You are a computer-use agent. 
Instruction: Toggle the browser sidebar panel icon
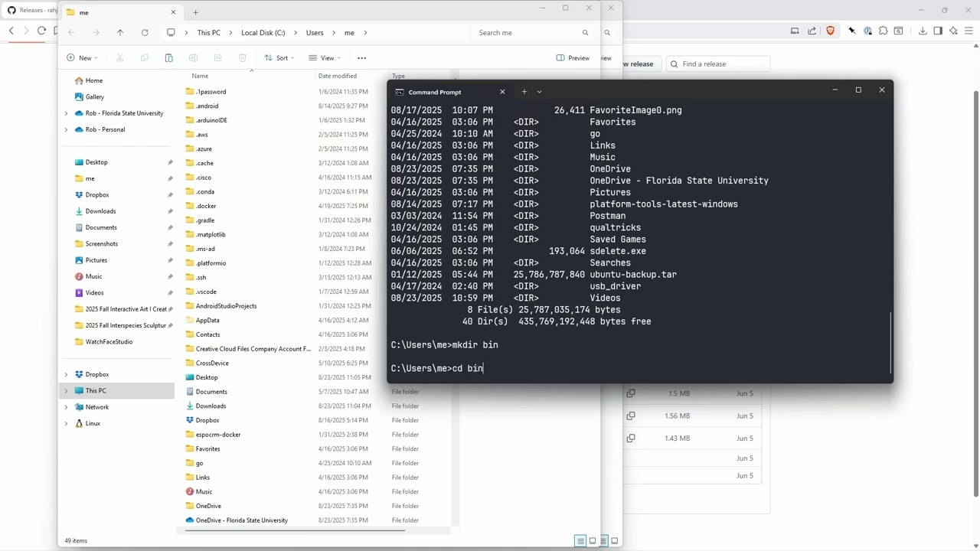click(938, 31)
